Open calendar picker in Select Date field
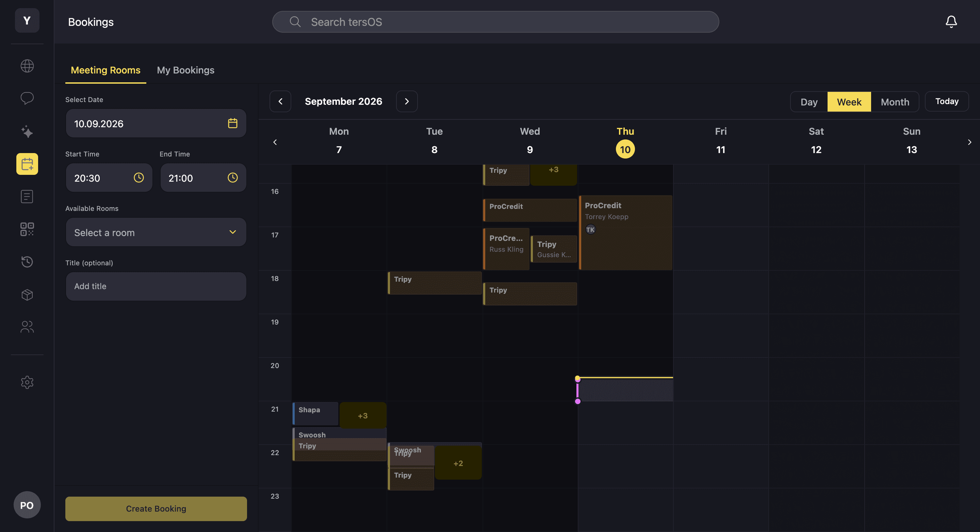Viewport: 980px width, 532px height. pos(232,123)
